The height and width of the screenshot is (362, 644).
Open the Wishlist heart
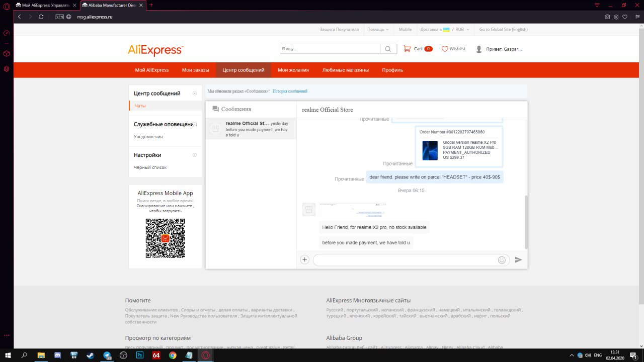(x=453, y=49)
